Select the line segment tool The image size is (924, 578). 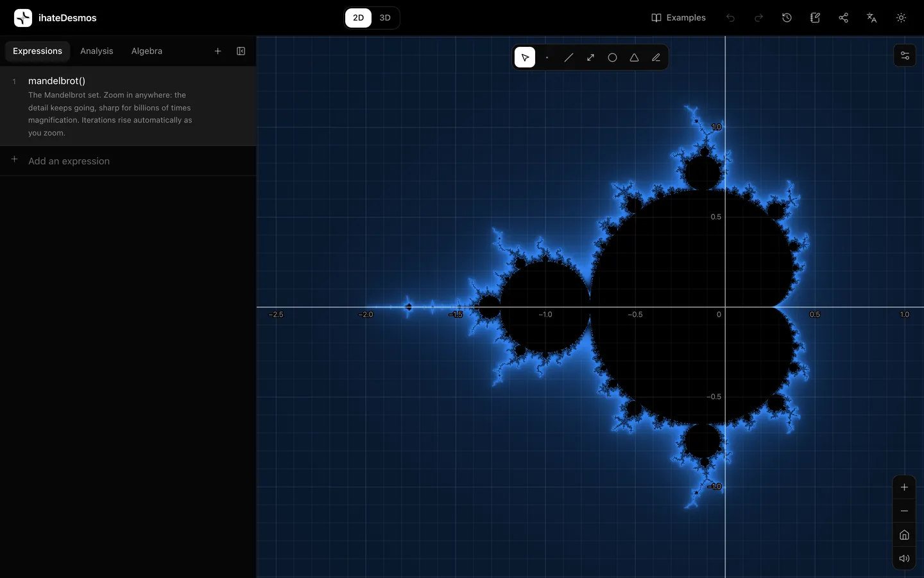tap(569, 58)
